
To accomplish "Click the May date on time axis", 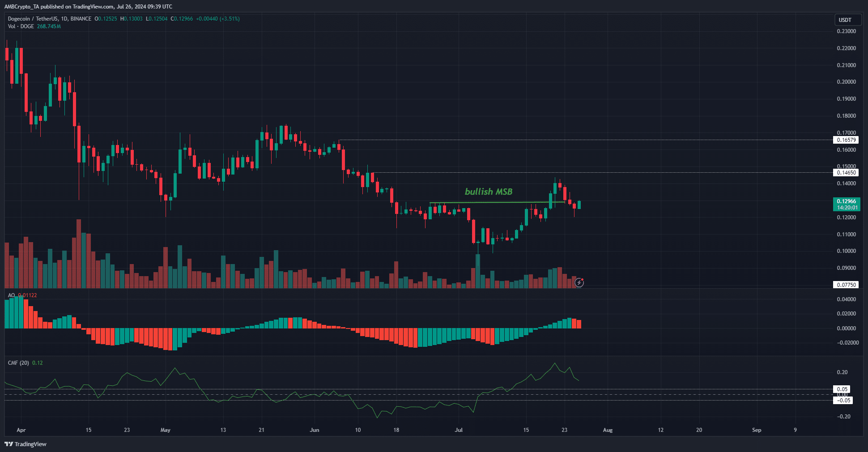I will [x=166, y=430].
